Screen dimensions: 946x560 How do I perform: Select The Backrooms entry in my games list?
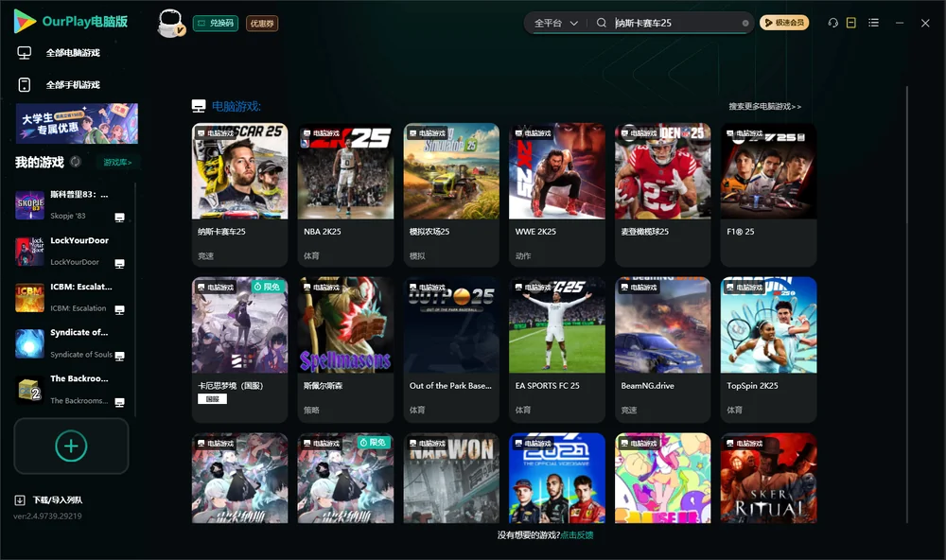coord(71,389)
